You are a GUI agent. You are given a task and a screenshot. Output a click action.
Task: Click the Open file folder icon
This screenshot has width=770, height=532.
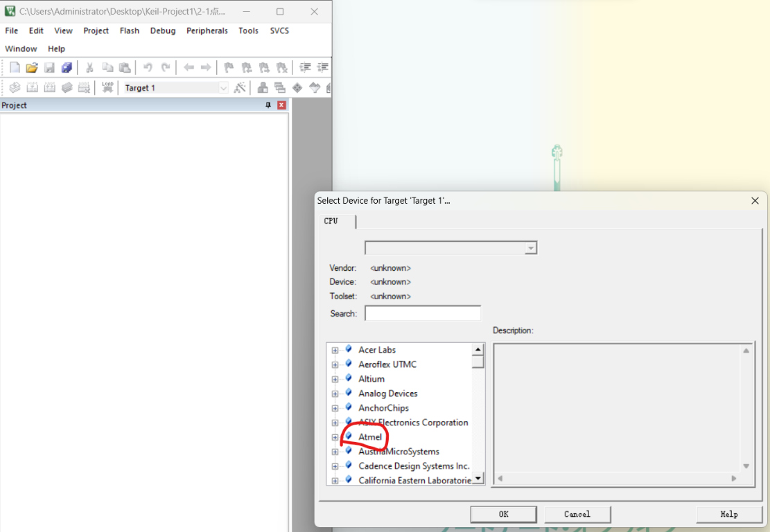[x=32, y=68]
